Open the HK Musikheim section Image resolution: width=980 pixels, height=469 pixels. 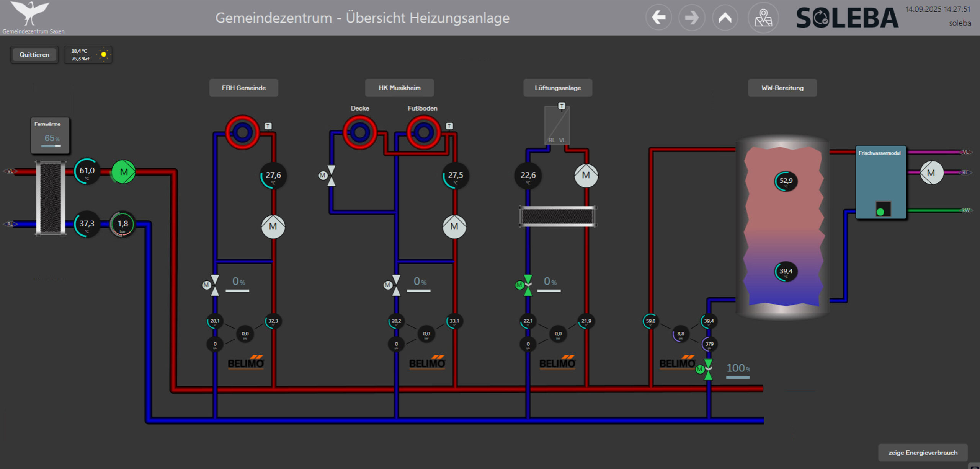(399, 88)
